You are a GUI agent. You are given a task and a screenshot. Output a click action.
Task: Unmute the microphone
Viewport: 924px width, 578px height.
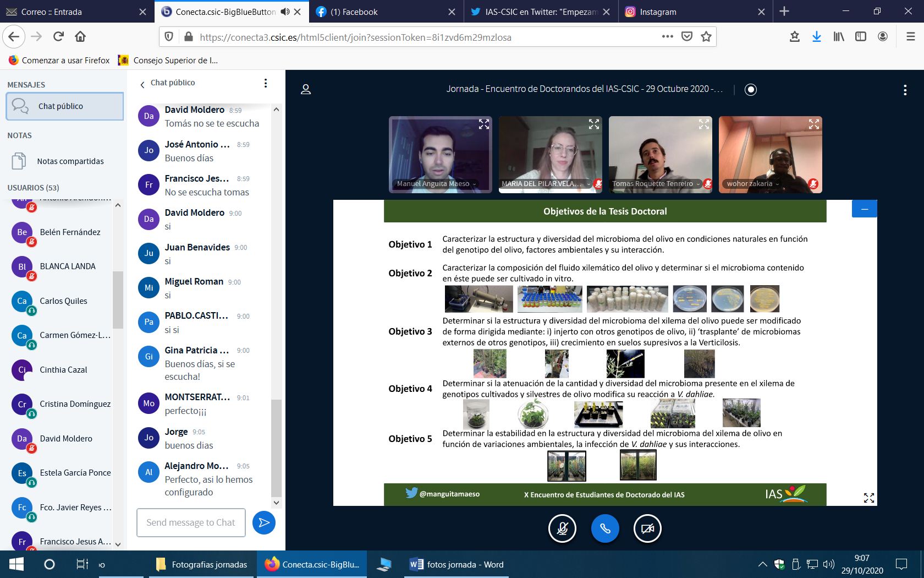[x=562, y=528]
